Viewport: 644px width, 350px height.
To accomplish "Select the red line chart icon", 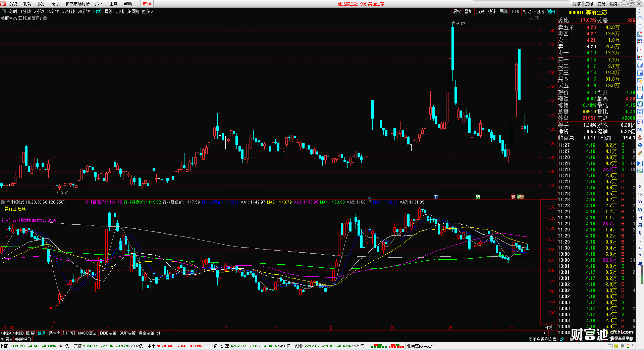I will click(640, 50).
